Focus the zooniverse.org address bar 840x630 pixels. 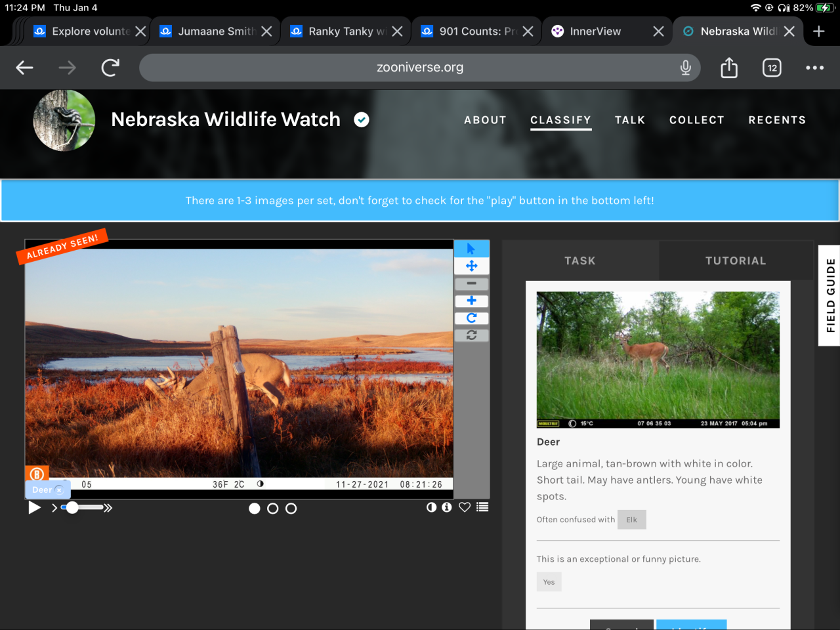pos(420,68)
